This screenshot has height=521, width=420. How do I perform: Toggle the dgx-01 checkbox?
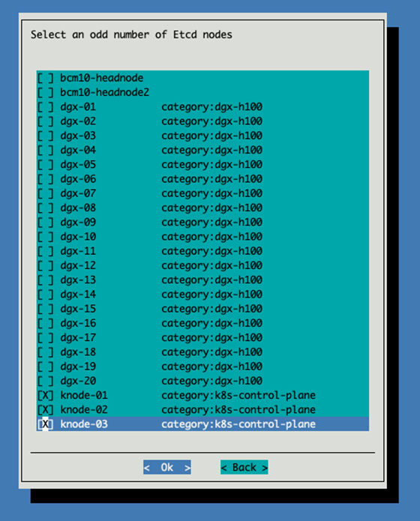click(x=45, y=107)
